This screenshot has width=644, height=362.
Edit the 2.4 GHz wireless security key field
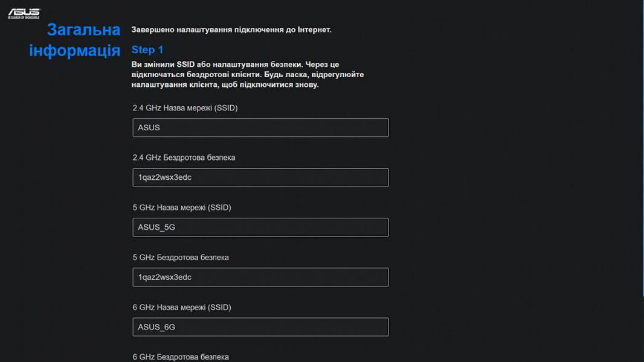(260, 177)
